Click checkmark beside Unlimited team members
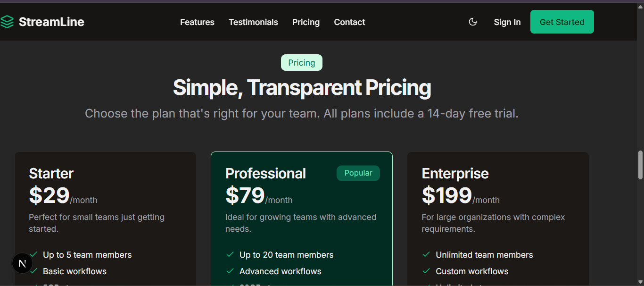Image resolution: width=644 pixels, height=286 pixels. point(426,254)
